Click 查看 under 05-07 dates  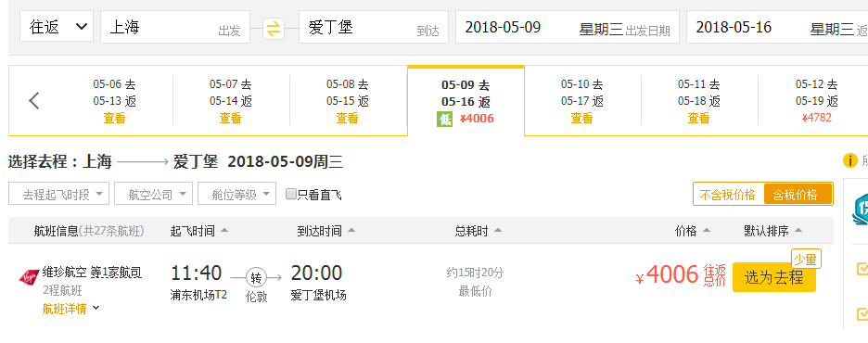click(230, 118)
